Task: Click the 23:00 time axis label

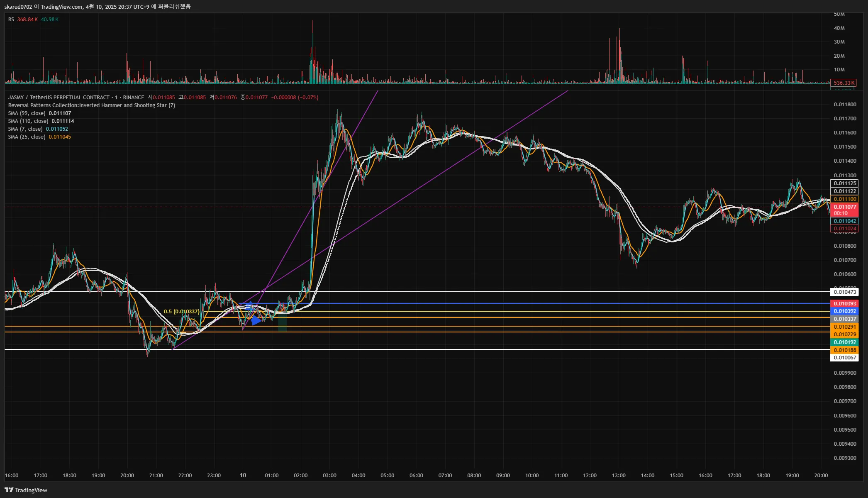Action: pos(214,475)
